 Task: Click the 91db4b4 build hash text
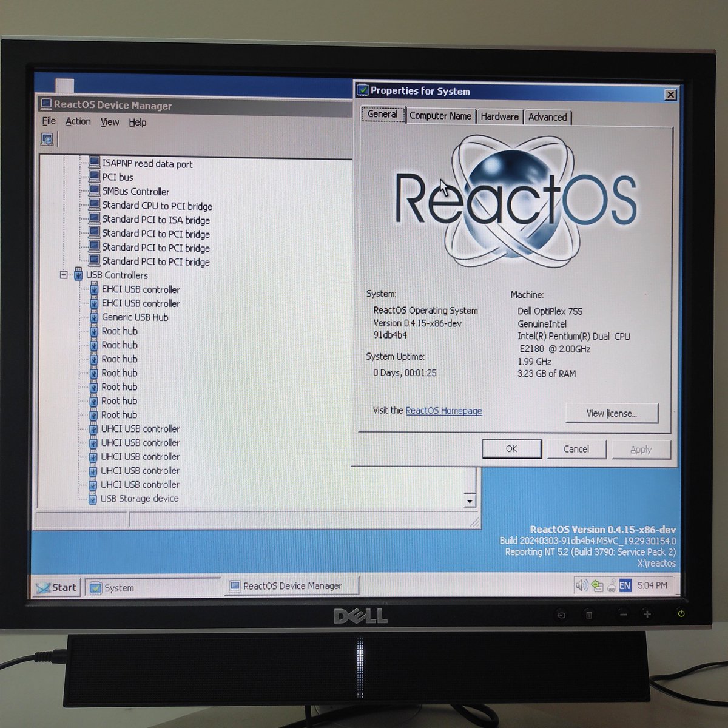(389, 335)
